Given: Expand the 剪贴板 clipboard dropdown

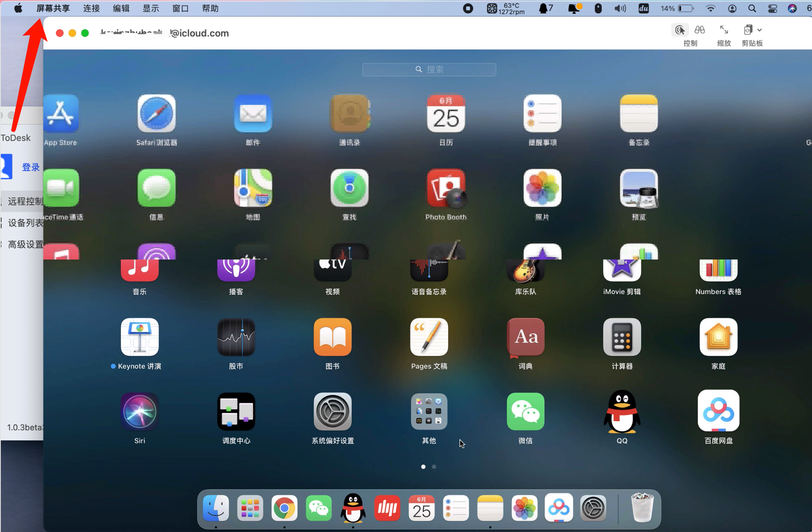Looking at the screenshot, I should (x=759, y=30).
